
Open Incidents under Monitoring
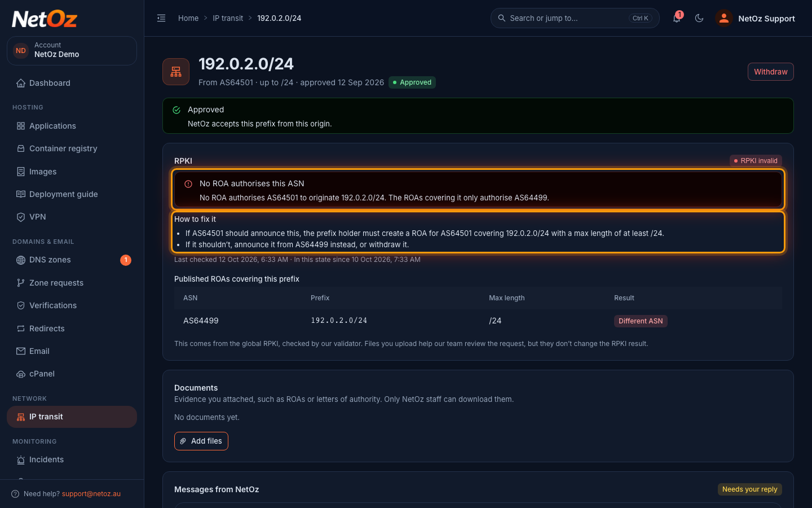pos(72,459)
